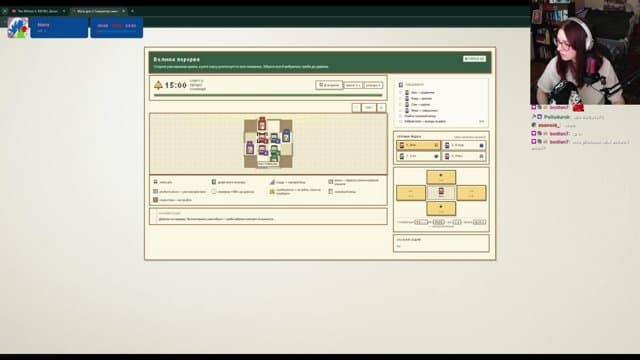Tick the fourth objective checkbox in task list
640x360 pixels.
click(400, 110)
